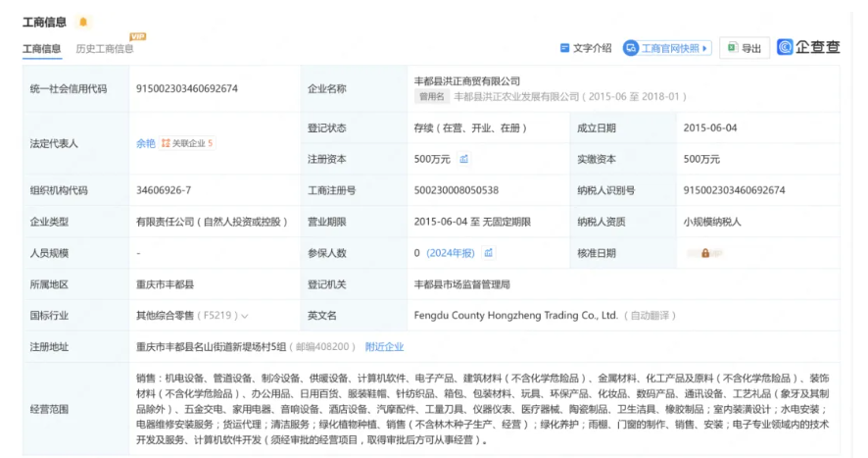Click the Excel icon on 导出 button

[x=731, y=48]
